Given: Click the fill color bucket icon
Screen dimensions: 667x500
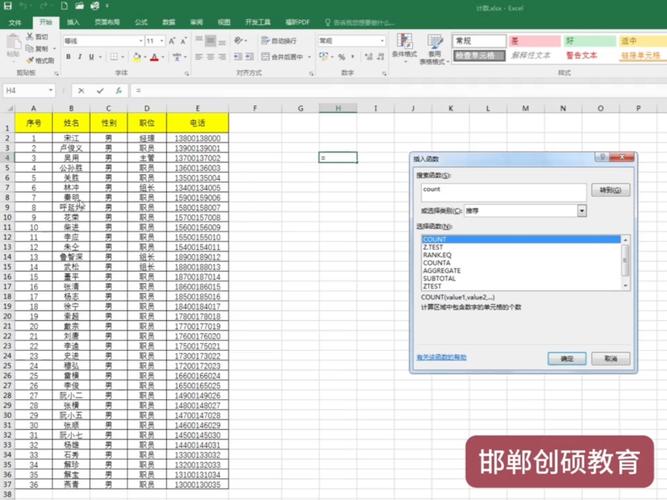Looking at the screenshot, I should click(x=137, y=57).
